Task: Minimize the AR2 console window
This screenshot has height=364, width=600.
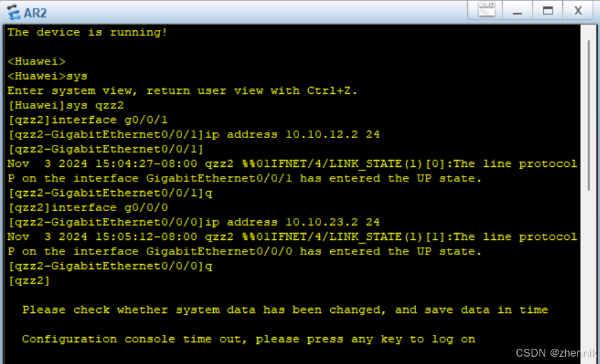Action: click(517, 11)
